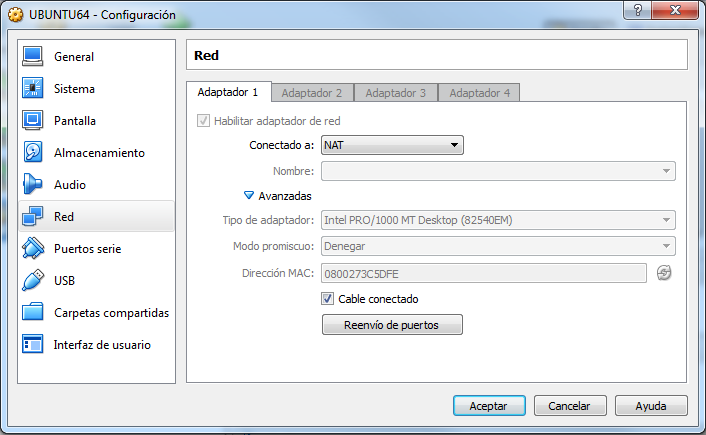The height and width of the screenshot is (435, 706).
Task: Select the Interfaz de usuario icon
Action: pyautogui.click(x=32, y=344)
